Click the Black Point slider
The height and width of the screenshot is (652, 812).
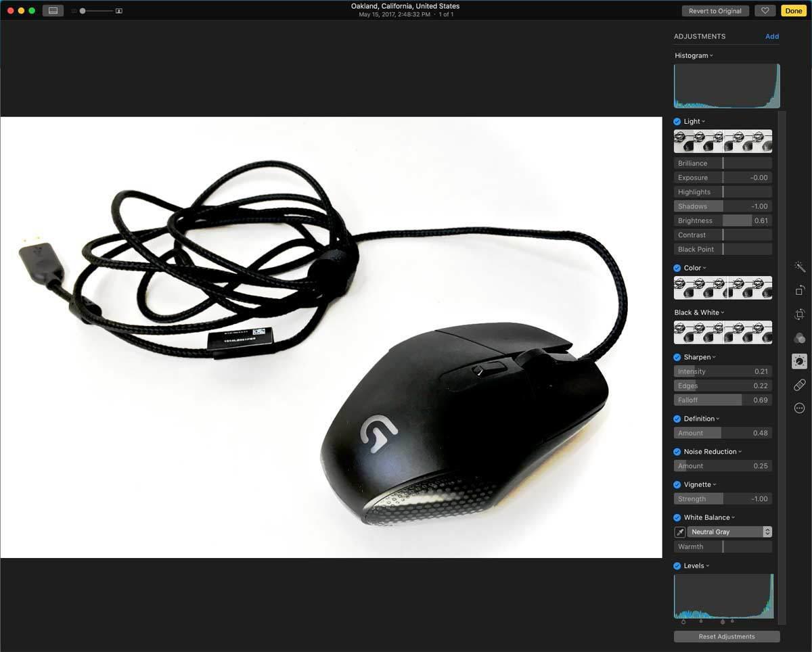[x=723, y=249]
